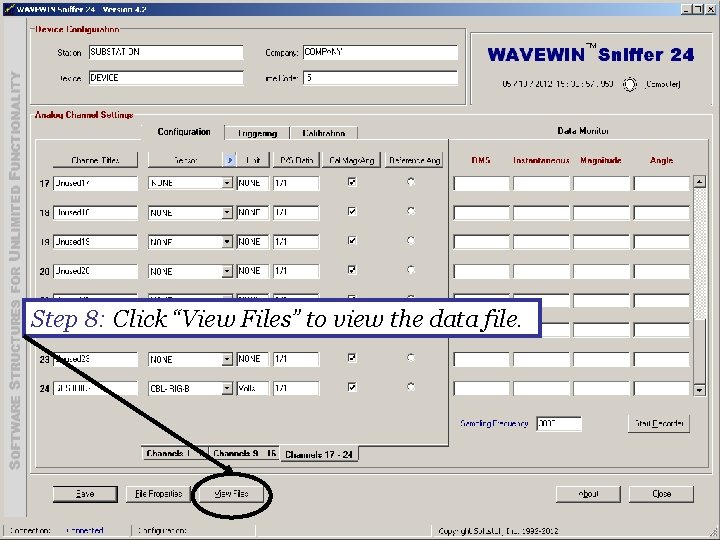720x540 pixels.
Task: Open CBL-RIG-B sensor dropdown for channel 24
Action: [227, 388]
